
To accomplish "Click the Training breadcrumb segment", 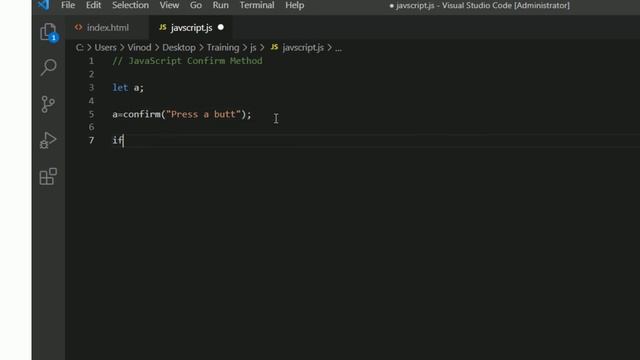I will (223, 48).
